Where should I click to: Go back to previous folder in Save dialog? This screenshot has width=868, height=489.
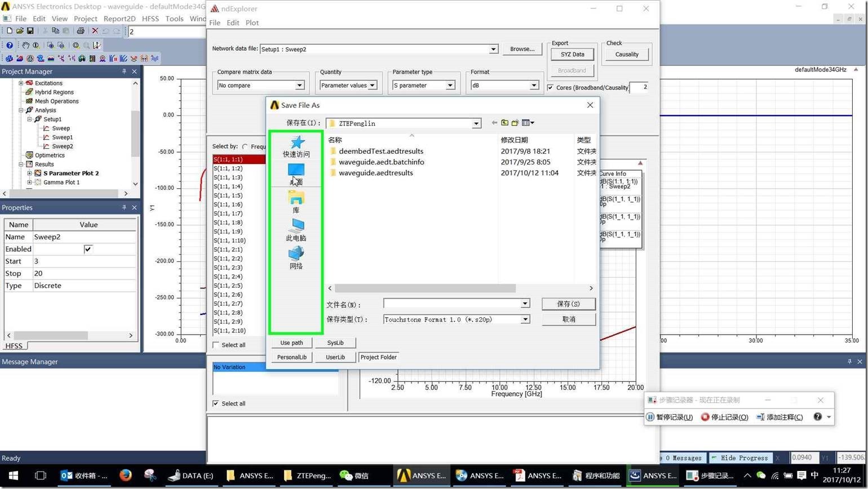(494, 123)
